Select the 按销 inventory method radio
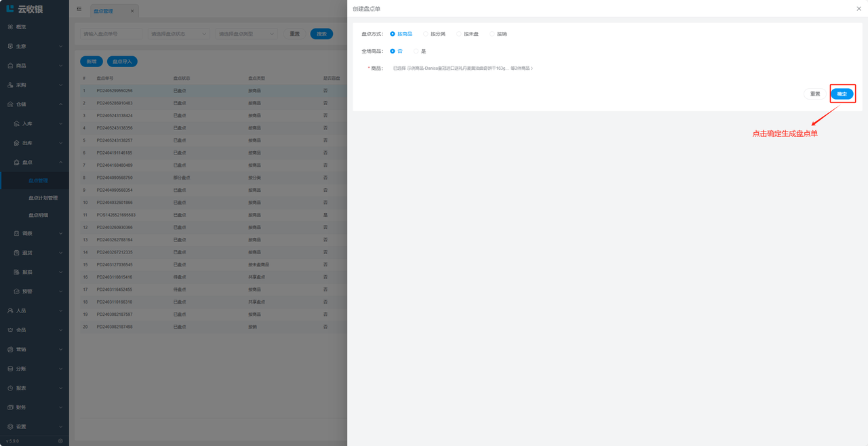Screen dimensions: 868x446 (x=492, y=34)
